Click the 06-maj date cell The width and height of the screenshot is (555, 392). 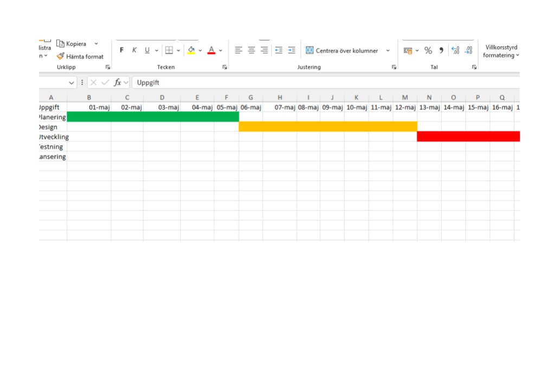pos(250,107)
